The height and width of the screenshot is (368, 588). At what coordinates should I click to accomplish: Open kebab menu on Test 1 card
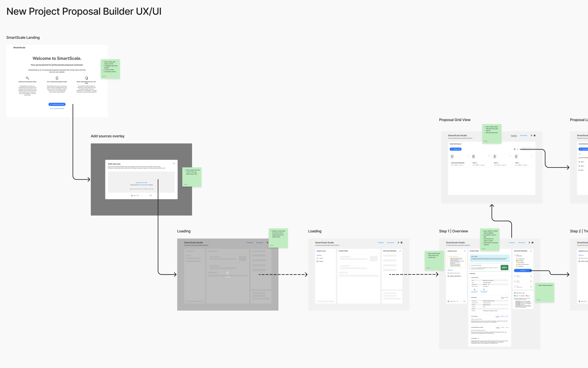tap(531, 156)
